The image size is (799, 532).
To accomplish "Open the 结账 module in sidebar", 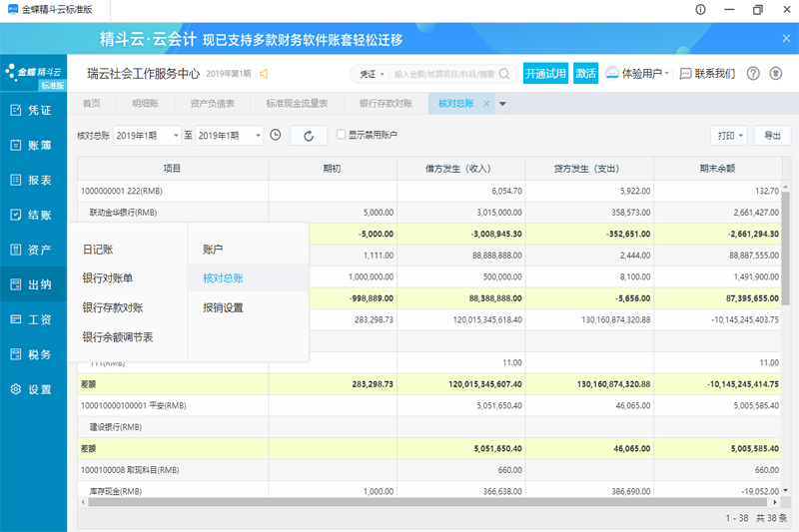I will (x=32, y=215).
